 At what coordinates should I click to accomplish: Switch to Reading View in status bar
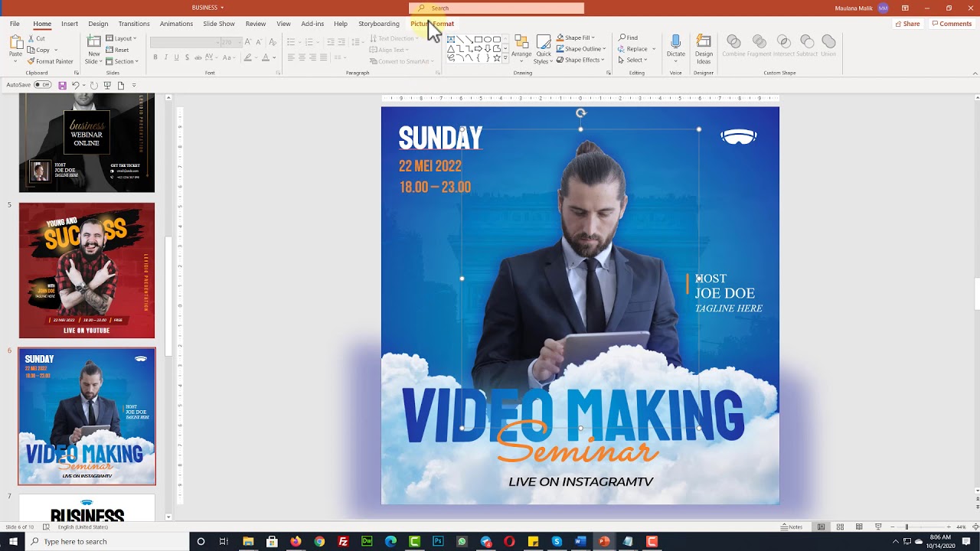pyautogui.click(x=859, y=527)
